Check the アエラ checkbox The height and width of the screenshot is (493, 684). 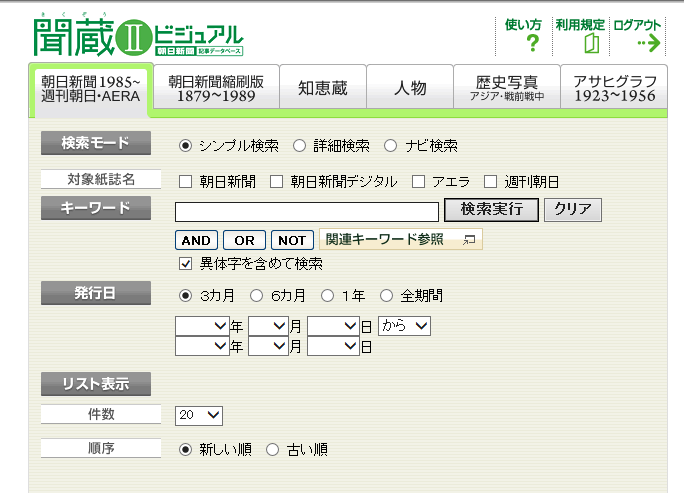click(x=418, y=181)
